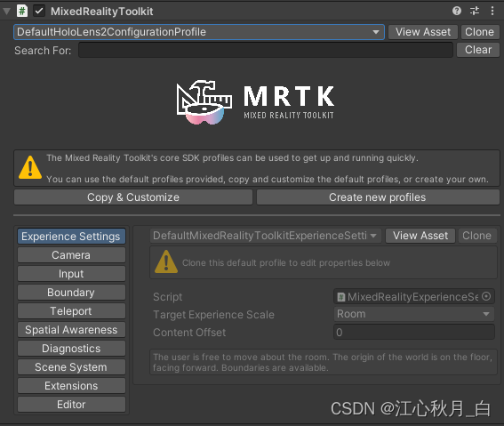Open the Diagnostics tab
This screenshot has height=426, width=504.
[71, 349]
